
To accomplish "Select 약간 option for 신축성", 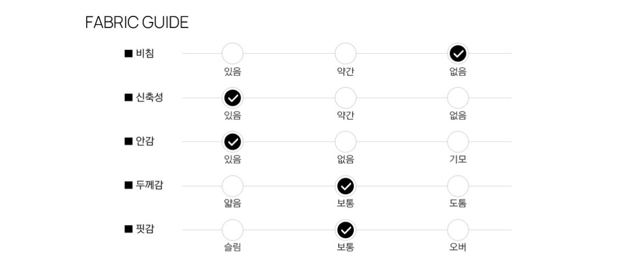I will 346,98.
